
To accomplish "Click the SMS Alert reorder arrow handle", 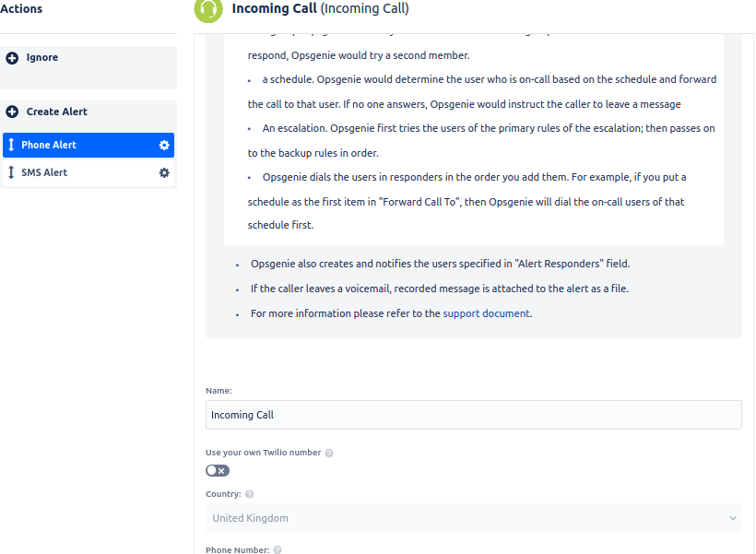I will coord(12,172).
